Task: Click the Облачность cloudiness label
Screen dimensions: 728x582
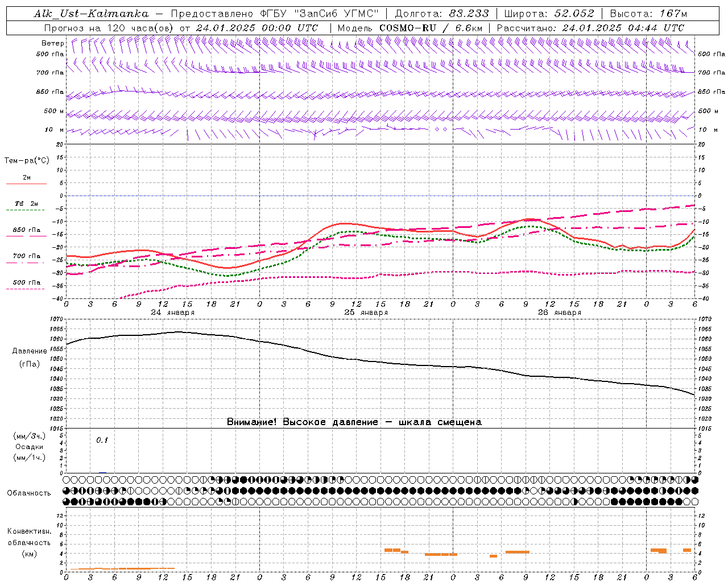Action: pos(29,493)
